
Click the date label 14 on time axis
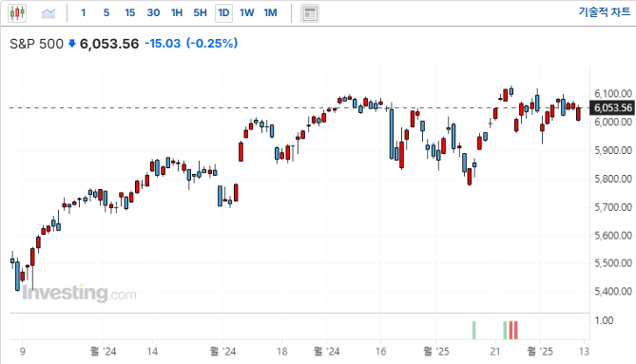(152, 351)
